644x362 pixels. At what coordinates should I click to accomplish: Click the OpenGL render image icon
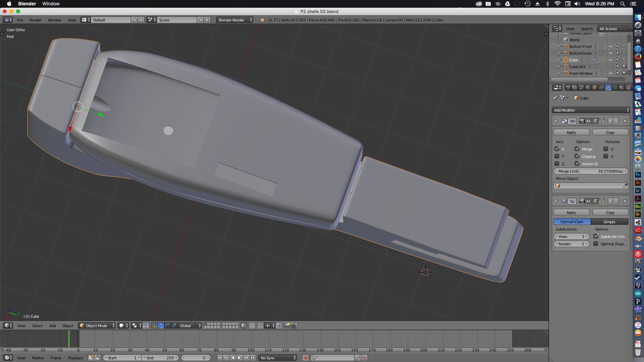pos(287,325)
